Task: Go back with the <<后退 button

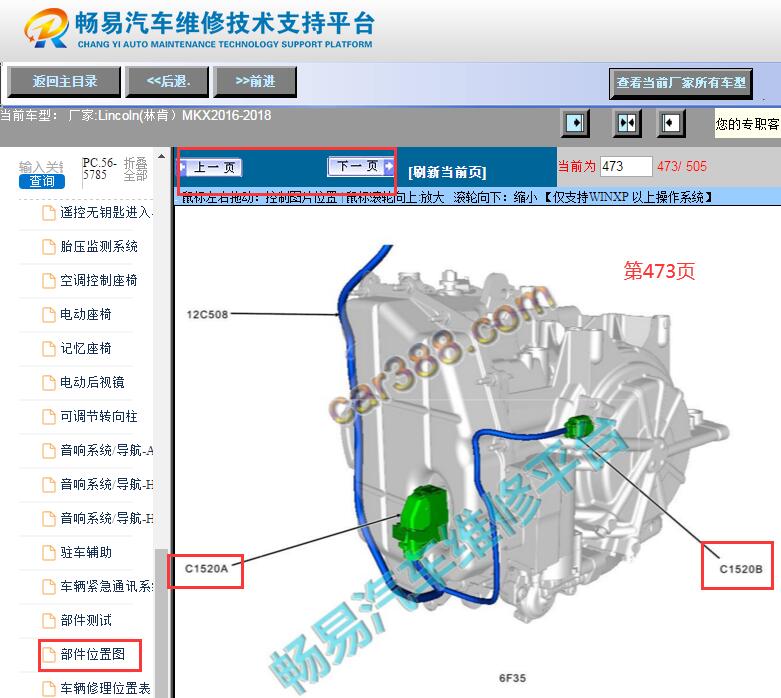Action: coord(168,81)
